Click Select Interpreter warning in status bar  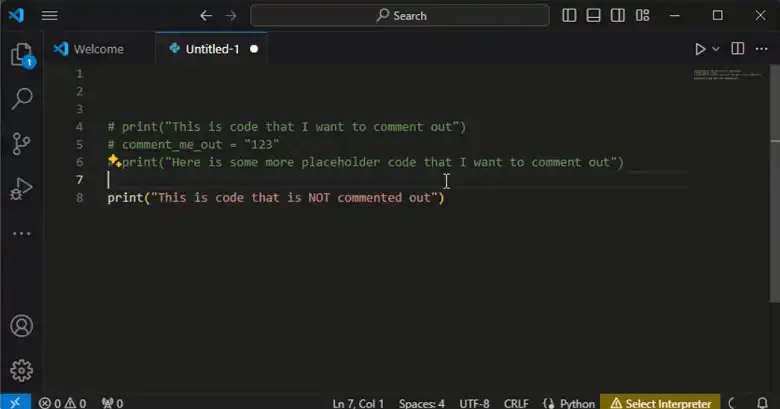[x=660, y=403]
